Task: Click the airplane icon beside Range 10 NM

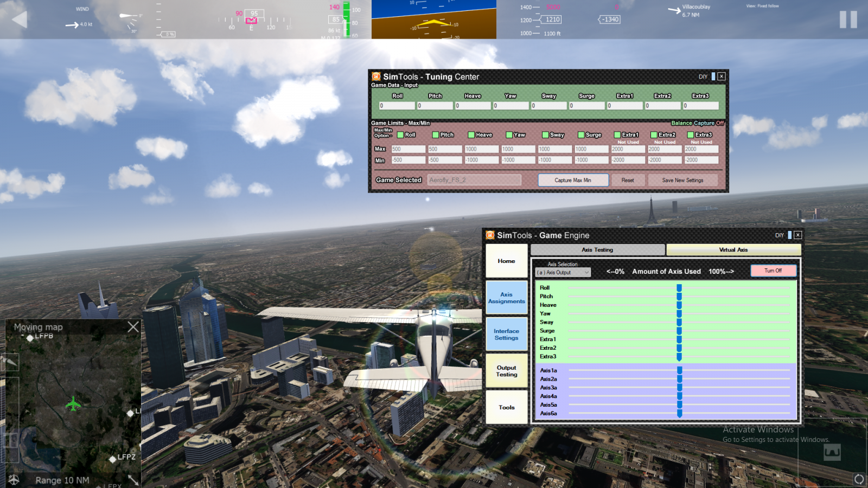Action: pos(14,479)
